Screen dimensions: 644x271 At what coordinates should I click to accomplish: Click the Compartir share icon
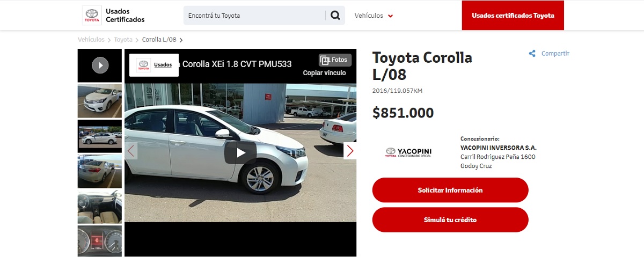point(532,54)
